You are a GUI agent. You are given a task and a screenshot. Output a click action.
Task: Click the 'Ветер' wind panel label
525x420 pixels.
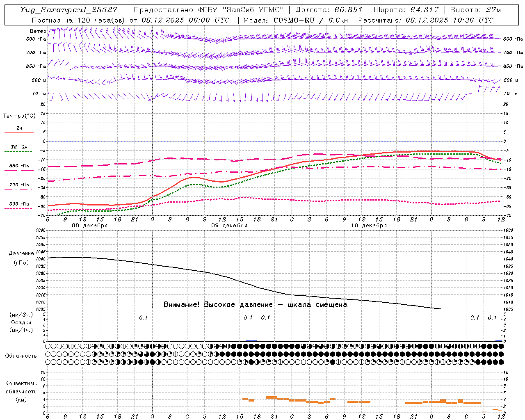(x=38, y=31)
